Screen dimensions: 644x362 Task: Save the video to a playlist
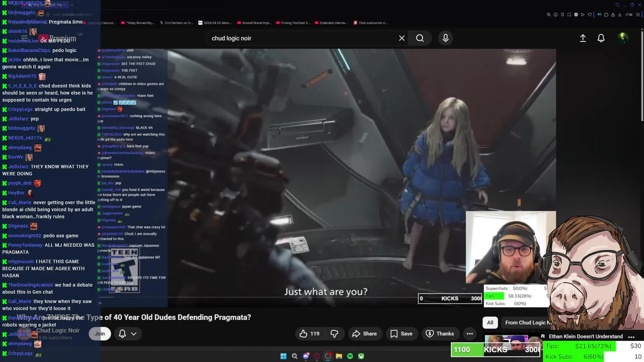pos(401,334)
